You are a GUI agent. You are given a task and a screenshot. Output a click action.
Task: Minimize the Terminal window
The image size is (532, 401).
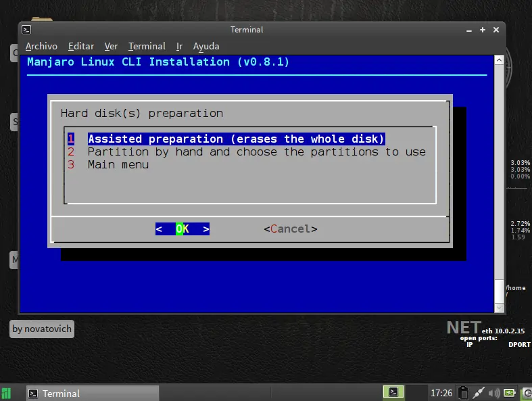(x=469, y=30)
